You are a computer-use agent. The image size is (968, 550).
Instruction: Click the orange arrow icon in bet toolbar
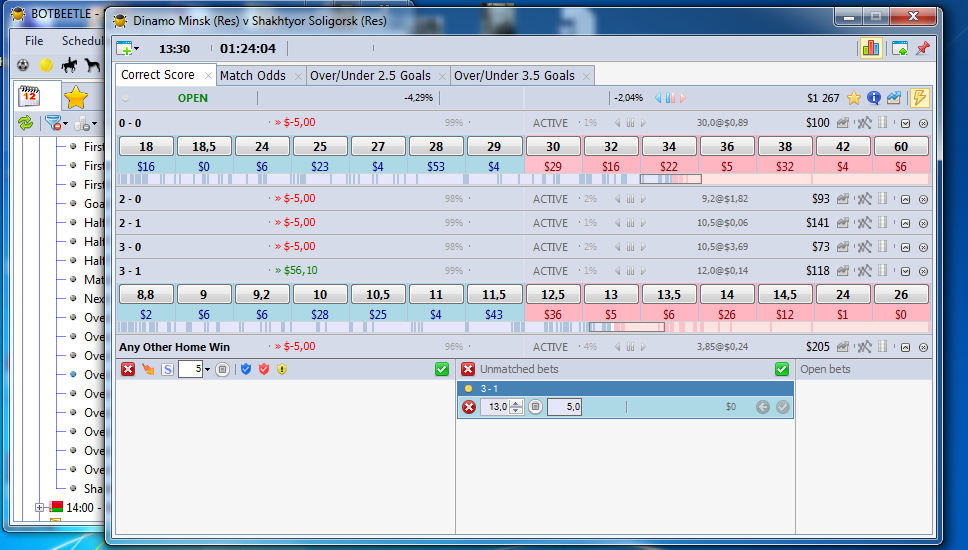[148, 369]
